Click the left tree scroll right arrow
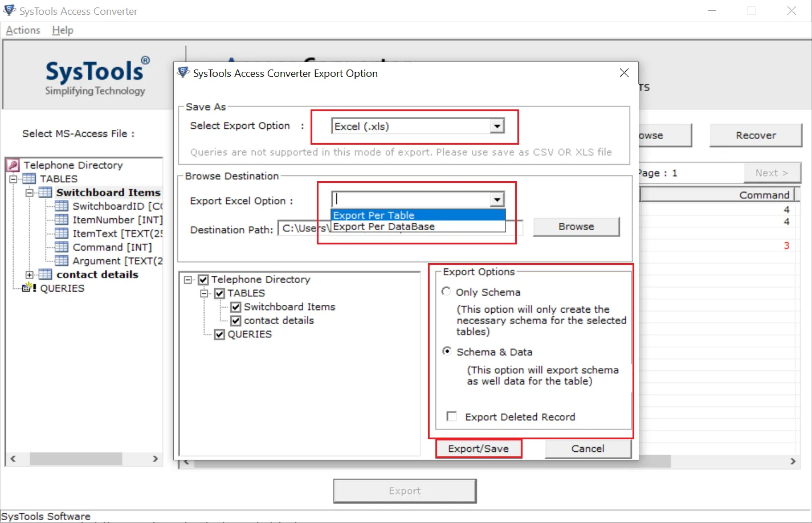 pyautogui.click(x=155, y=459)
